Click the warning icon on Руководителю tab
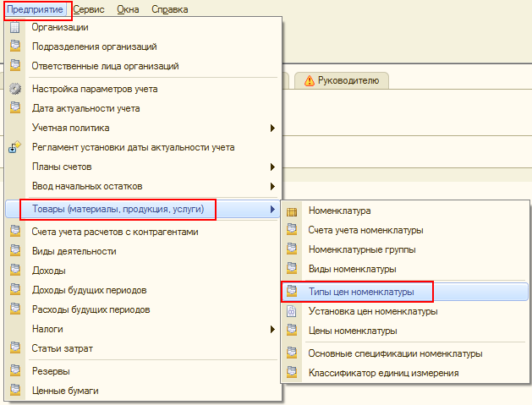 tap(309, 80)
